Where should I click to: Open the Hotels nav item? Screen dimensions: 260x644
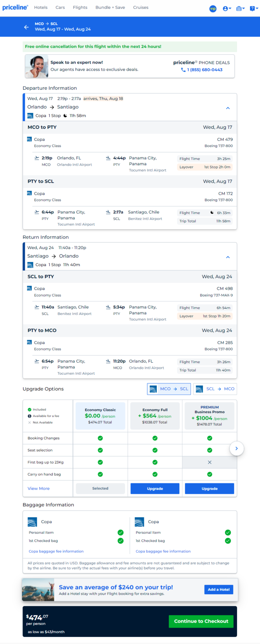point(41,7)
